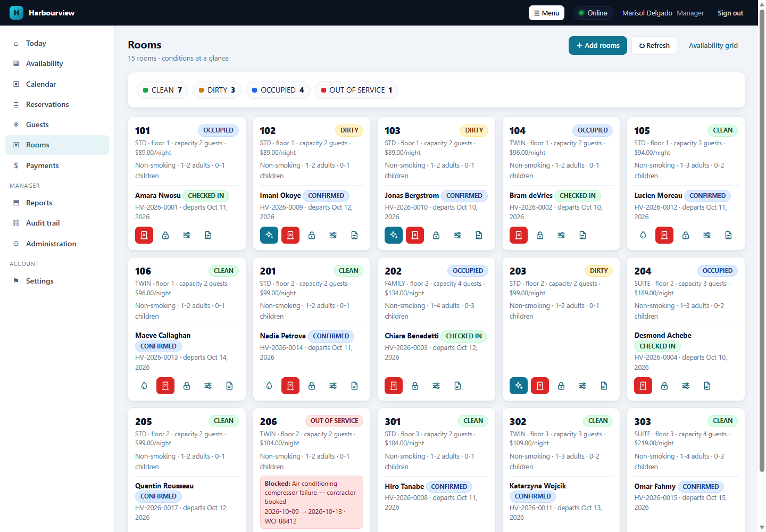Open the Reports manager page
The height and width of the screenshot is (532, 766).
coord(57,203)
